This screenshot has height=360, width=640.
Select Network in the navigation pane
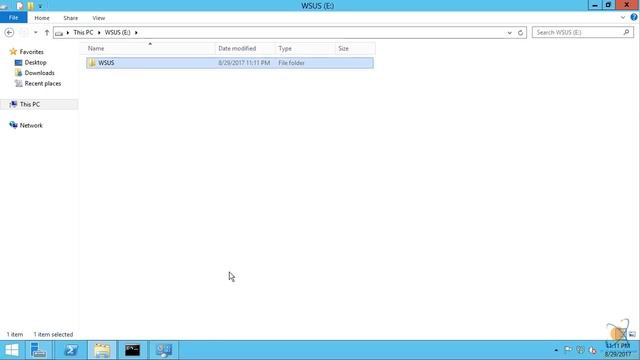[31, 125]
